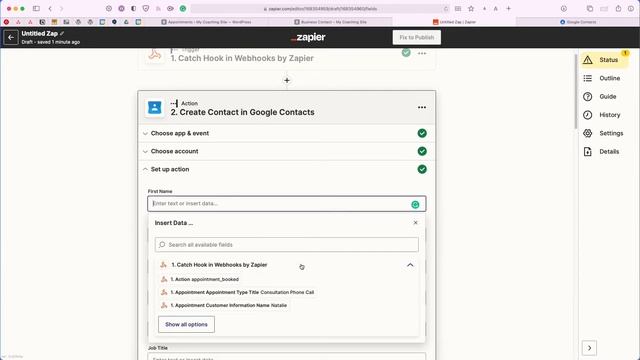640x360 pixels.
Task: Open a new tab with the plus icon
Action: [x=509, y=9]
